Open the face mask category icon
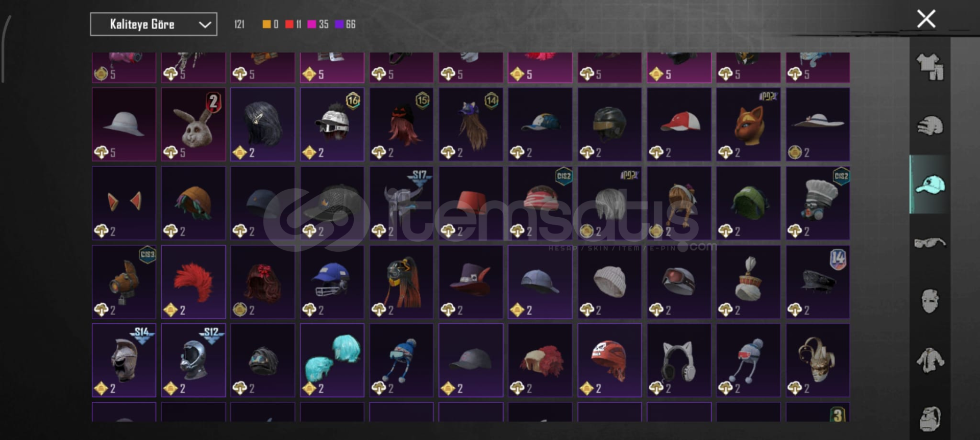The width and height of the screenshot is (980, 440). (930, 301)
